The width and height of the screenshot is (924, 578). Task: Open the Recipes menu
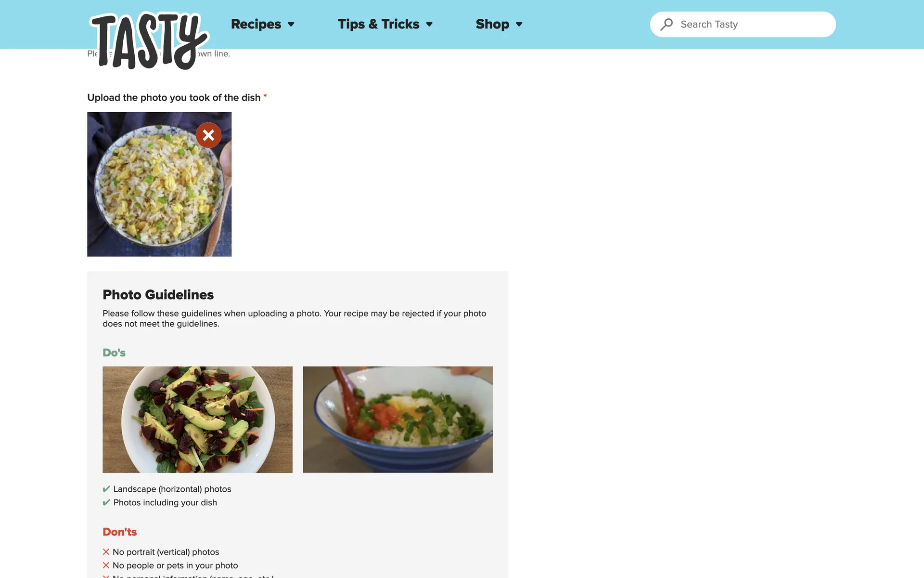pos(256,24)
